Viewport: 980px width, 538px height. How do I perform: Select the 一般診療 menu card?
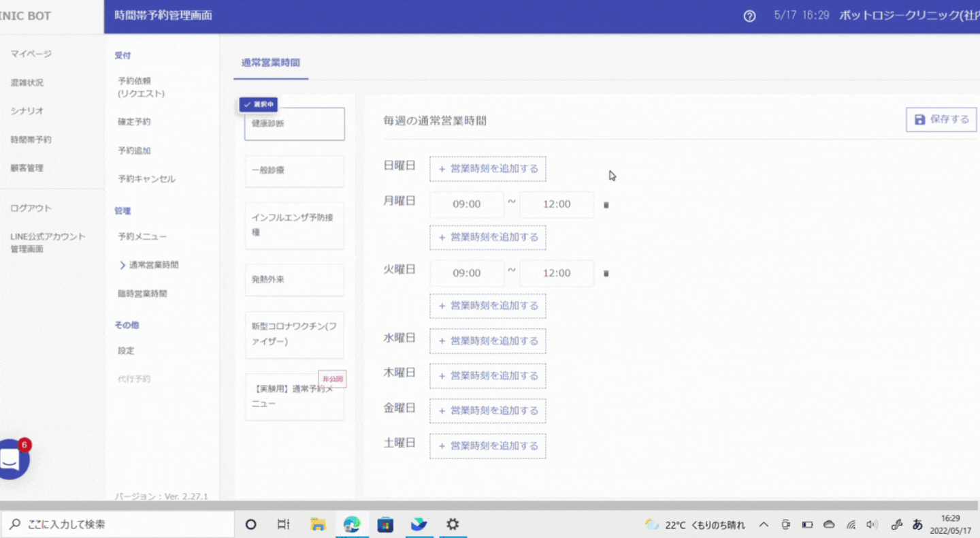pyautogui.click(x=294, y=171)
